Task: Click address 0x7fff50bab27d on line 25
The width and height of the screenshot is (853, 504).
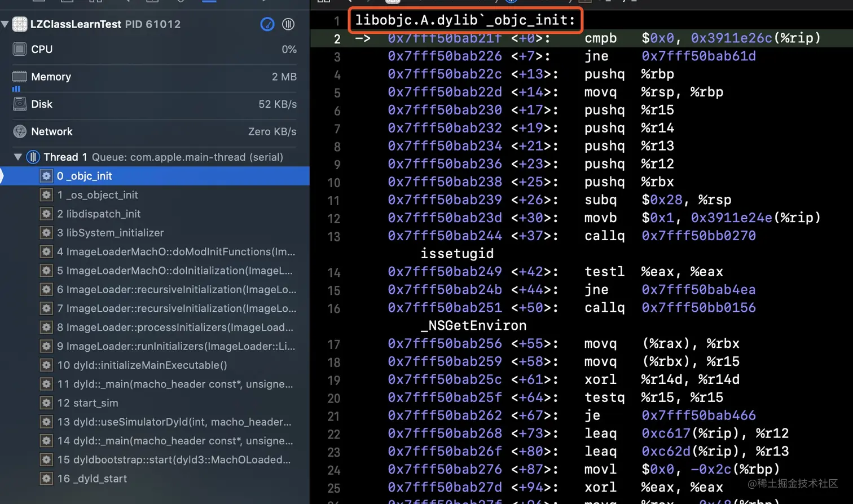Action: [445, 487]
